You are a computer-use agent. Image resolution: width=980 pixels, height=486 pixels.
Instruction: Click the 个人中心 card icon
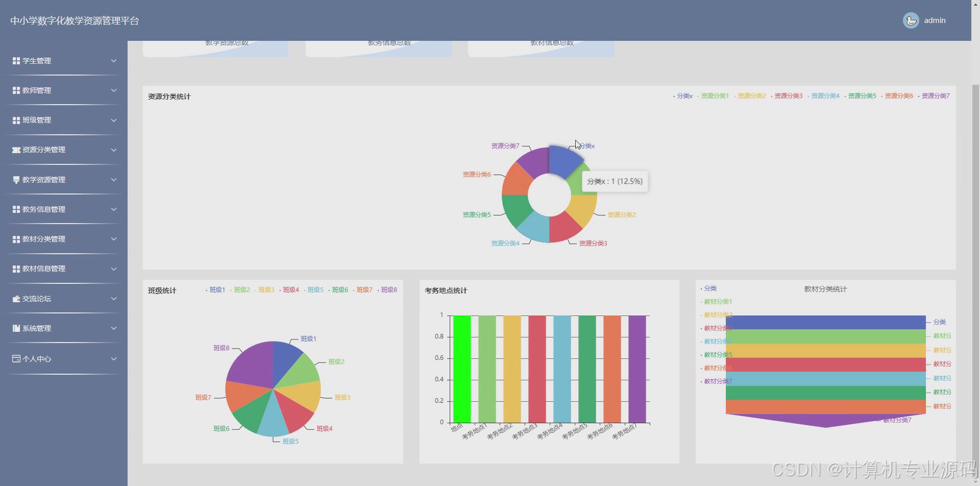[x=16, y=359]
